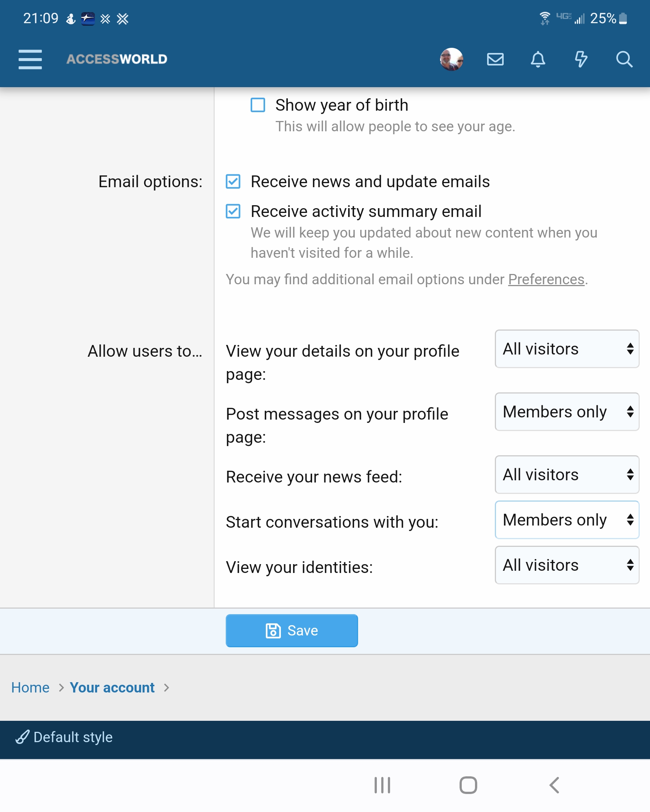Open the hamburger navigation menu
Viewport: 650px width, 812px height.
tap(30, 59)
